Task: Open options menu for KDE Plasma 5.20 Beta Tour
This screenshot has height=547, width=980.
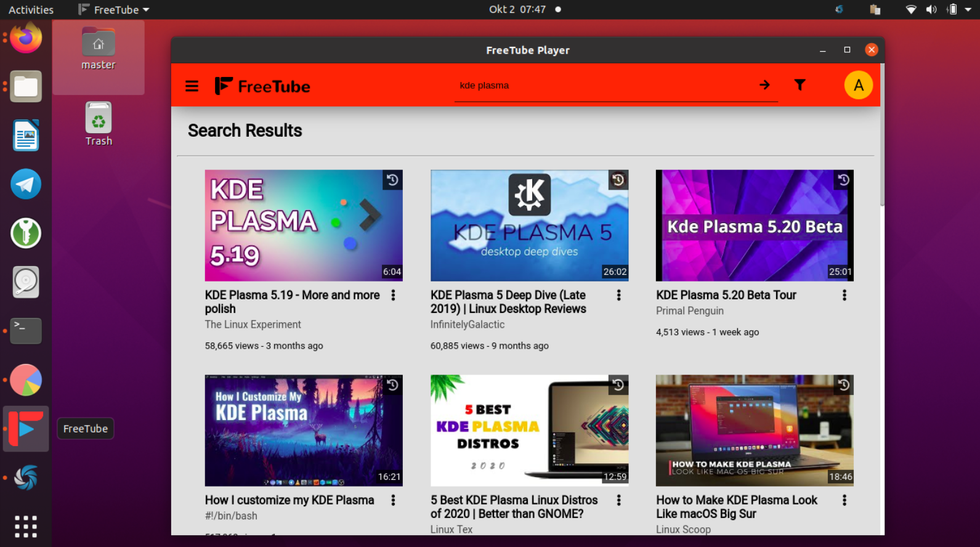Action: pyautogui.click(x=844, y=295)
